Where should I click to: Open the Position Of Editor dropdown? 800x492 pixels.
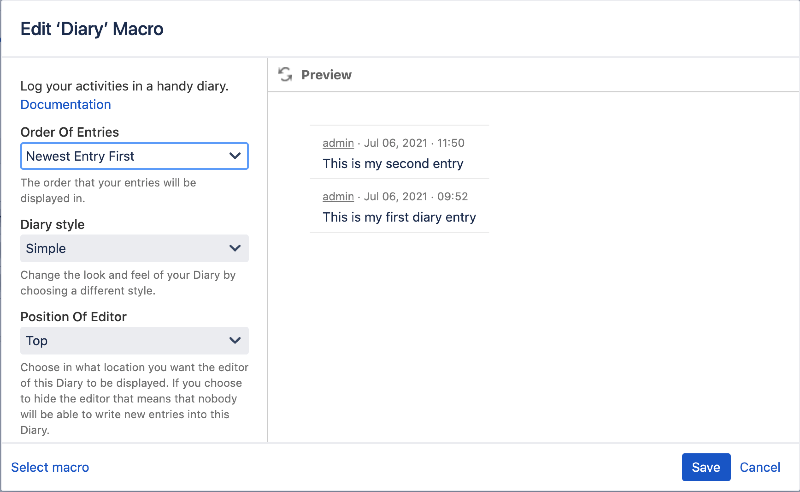pyautogui.click(x=134, y=340)
